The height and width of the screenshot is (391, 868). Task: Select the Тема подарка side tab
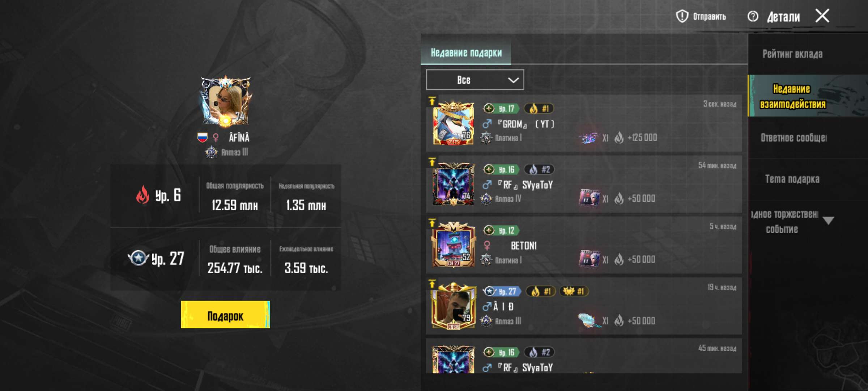point(792,179)
